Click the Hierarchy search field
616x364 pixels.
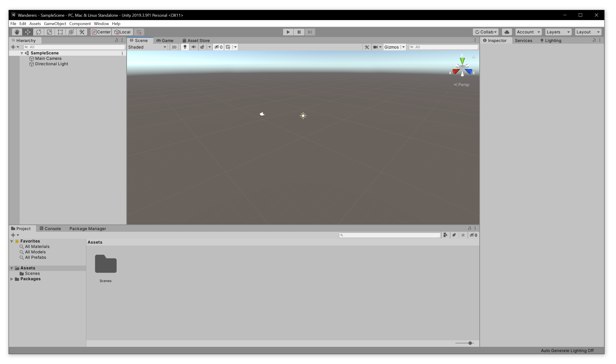click(x=74, y=47)
